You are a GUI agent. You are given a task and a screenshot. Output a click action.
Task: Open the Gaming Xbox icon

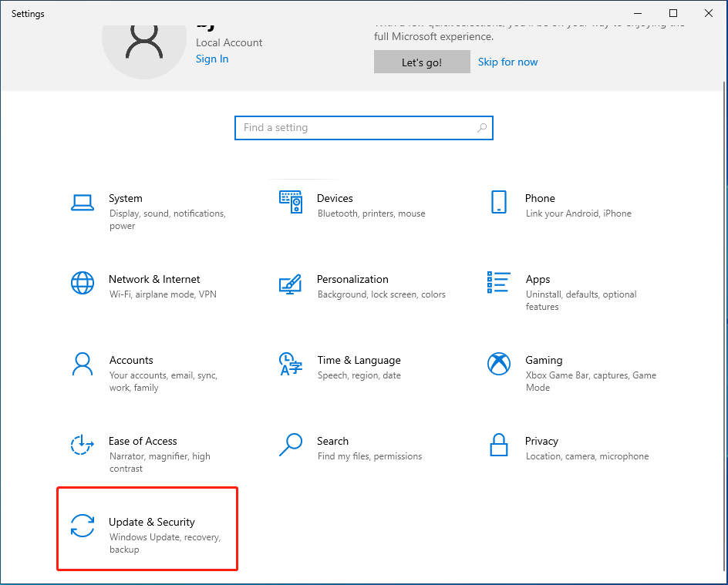(499, 364)
